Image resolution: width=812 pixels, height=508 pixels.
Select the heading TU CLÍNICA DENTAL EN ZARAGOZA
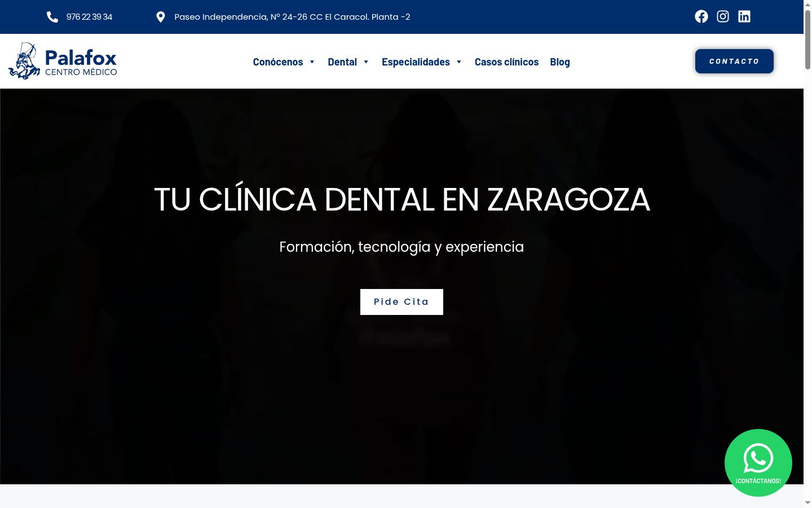click(402, 200)
